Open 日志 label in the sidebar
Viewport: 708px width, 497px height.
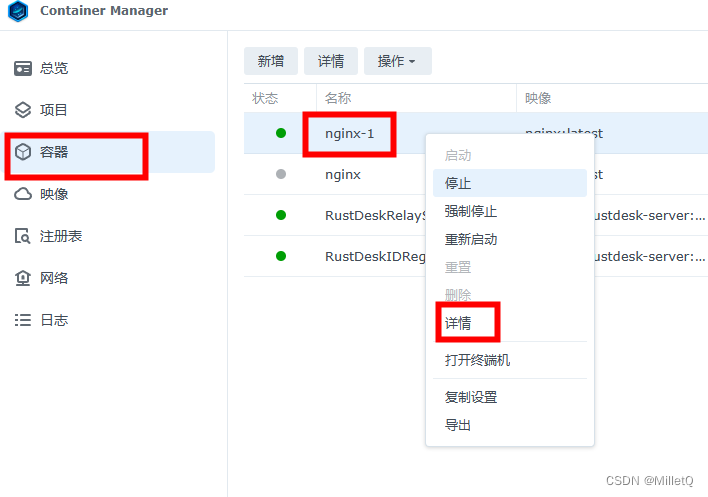coord(54,320)
